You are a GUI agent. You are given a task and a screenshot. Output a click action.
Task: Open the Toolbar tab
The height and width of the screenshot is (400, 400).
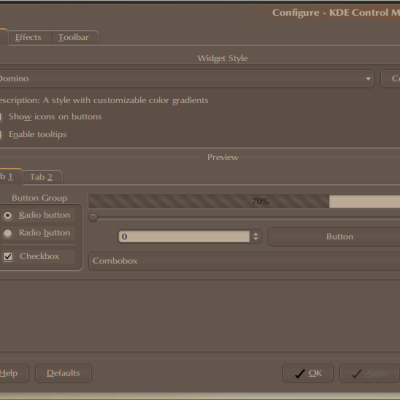click(74, 37)
